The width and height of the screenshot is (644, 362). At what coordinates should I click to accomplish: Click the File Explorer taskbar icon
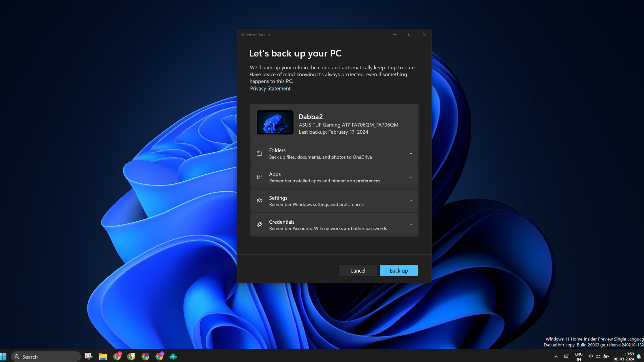click(103, 357)
